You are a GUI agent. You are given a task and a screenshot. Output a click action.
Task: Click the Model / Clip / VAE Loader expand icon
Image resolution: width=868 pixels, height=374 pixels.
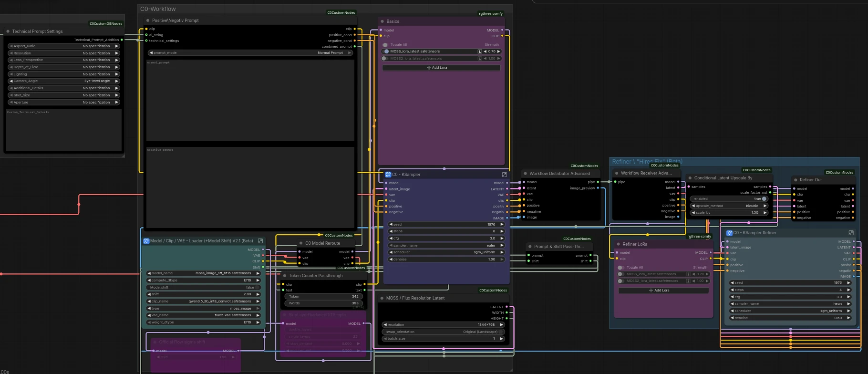click(x=260, y=241)
